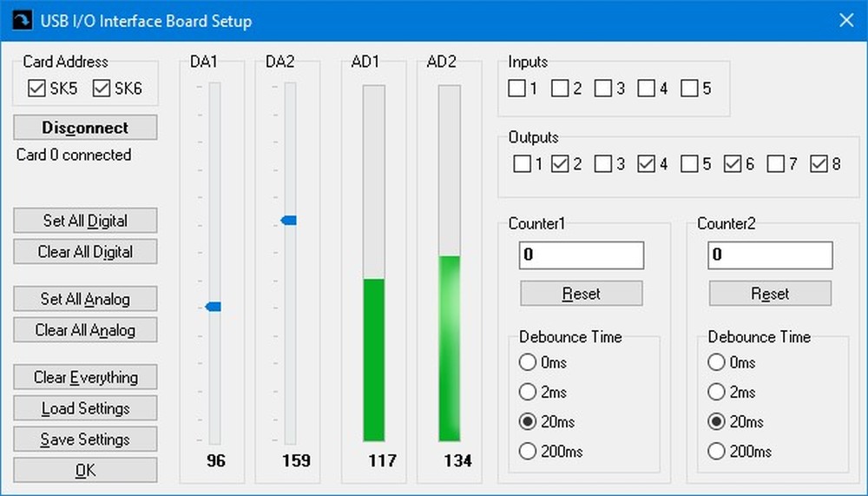Toggle the SK6 card address checkbox
This screenshot has width=868, height=496.
click(x=102, y=89)
